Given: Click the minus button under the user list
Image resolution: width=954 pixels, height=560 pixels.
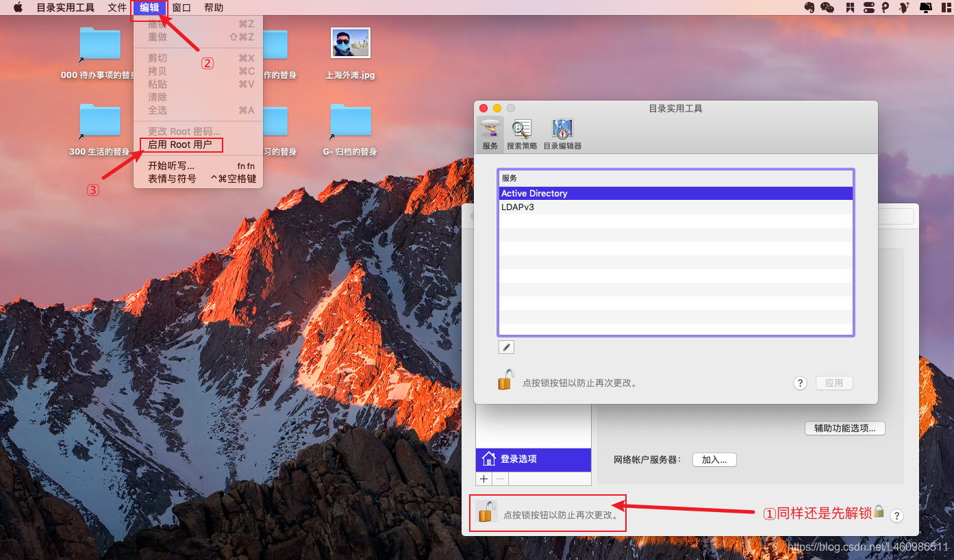Looking at the screenshot, I should pyautogui.click(x=500, y=479).
